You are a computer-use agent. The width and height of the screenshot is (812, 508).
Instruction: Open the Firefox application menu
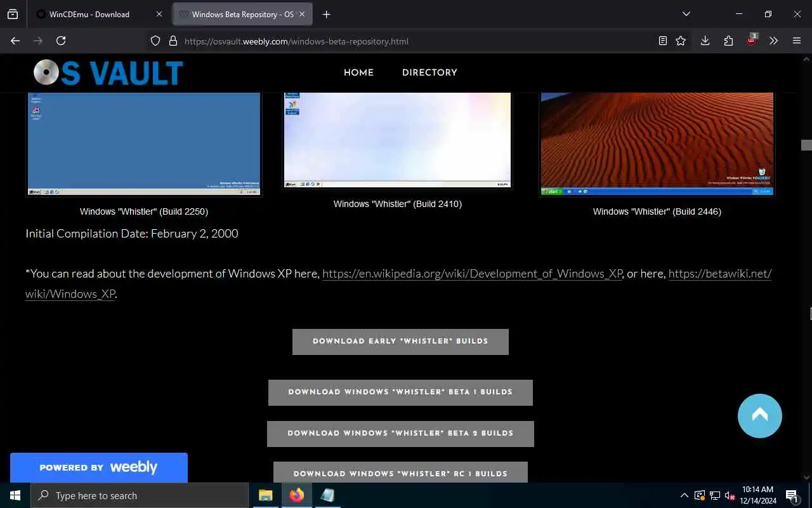click(797, 41)
